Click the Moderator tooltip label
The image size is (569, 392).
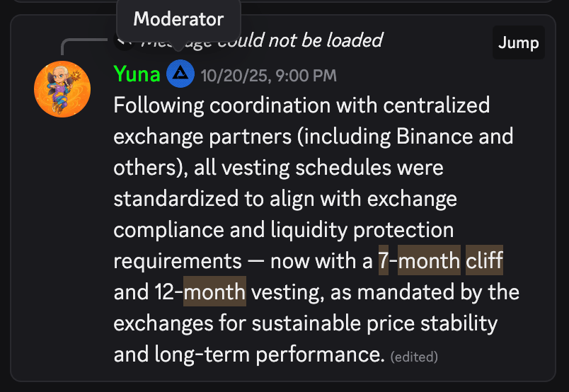[178, 19]
